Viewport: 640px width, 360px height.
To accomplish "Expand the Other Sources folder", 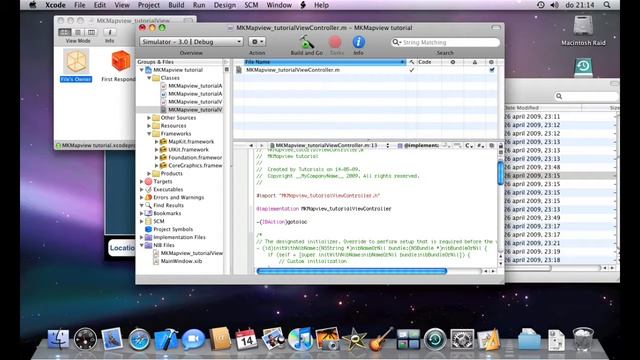I will (x=149, y=118).
